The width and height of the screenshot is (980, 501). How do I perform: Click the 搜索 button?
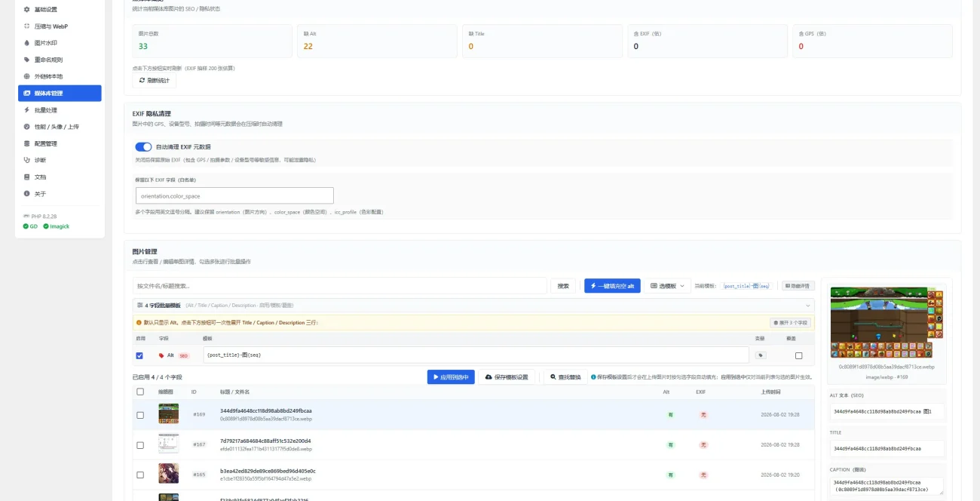[x=563, y=286]
